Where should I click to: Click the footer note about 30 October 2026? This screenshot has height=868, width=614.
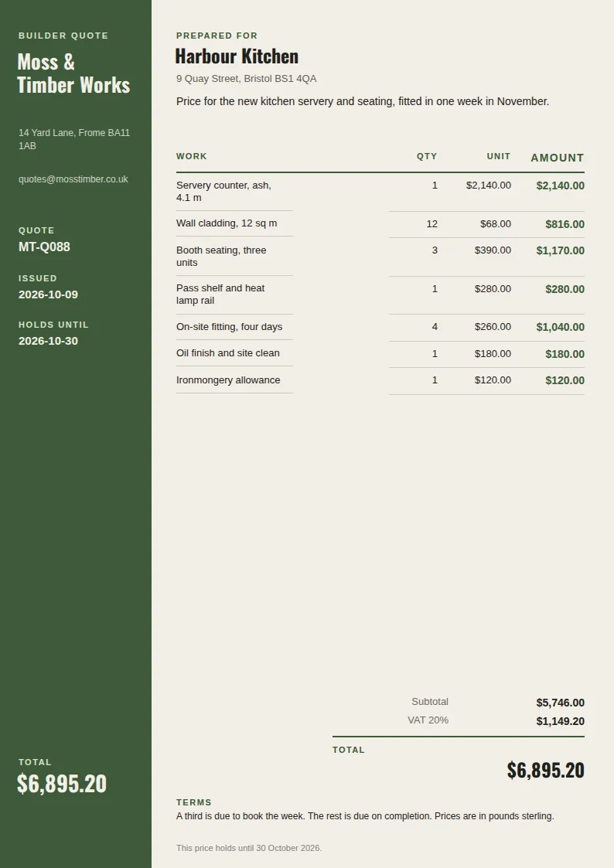tap(249, 848)
